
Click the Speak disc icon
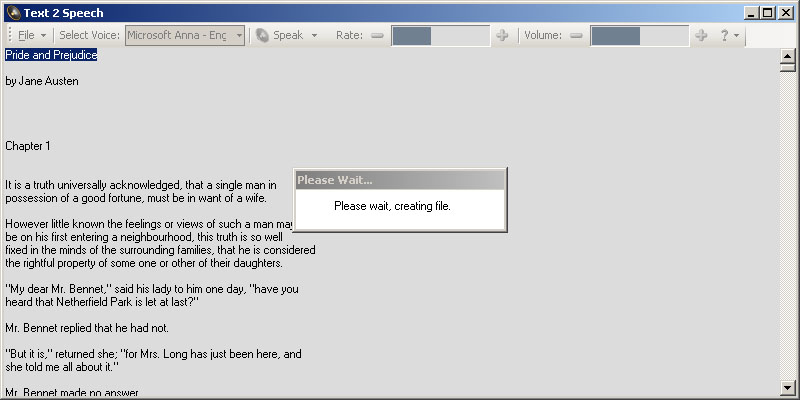pyautogui.click(x=262, y=35)
